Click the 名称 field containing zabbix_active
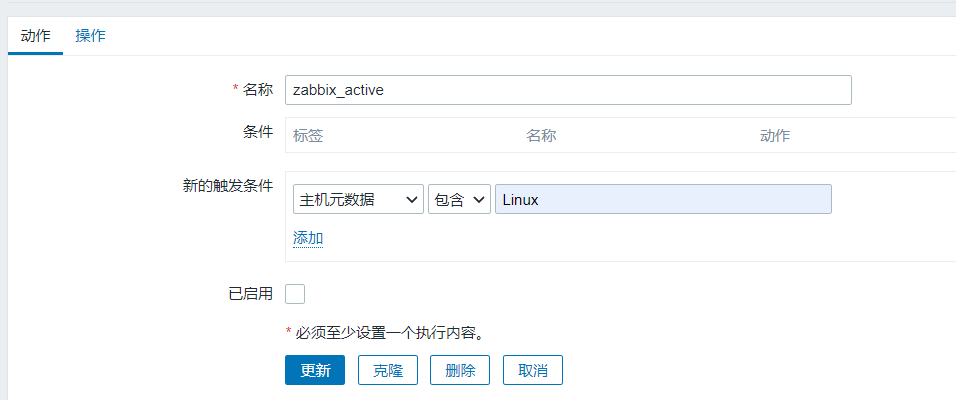This screenshot has height=400, width=956. pyautogui.click(x=567, y=90)
